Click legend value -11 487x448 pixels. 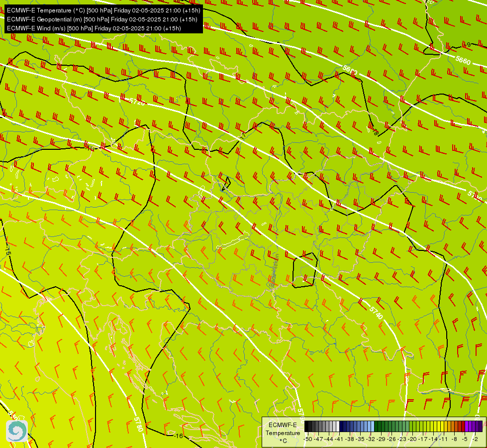pyautogui.click(x=444, y=440)
